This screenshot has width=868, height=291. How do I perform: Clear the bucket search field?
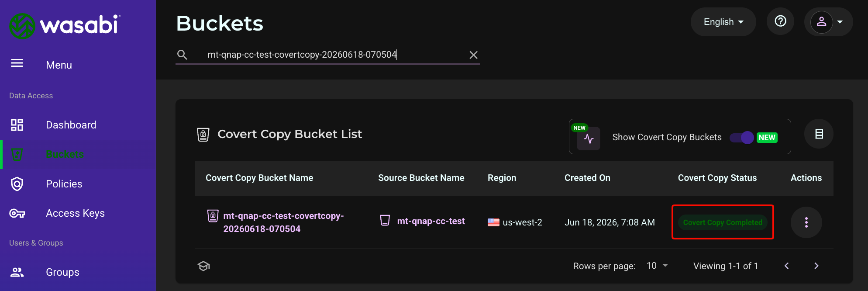tap(473, 55)
